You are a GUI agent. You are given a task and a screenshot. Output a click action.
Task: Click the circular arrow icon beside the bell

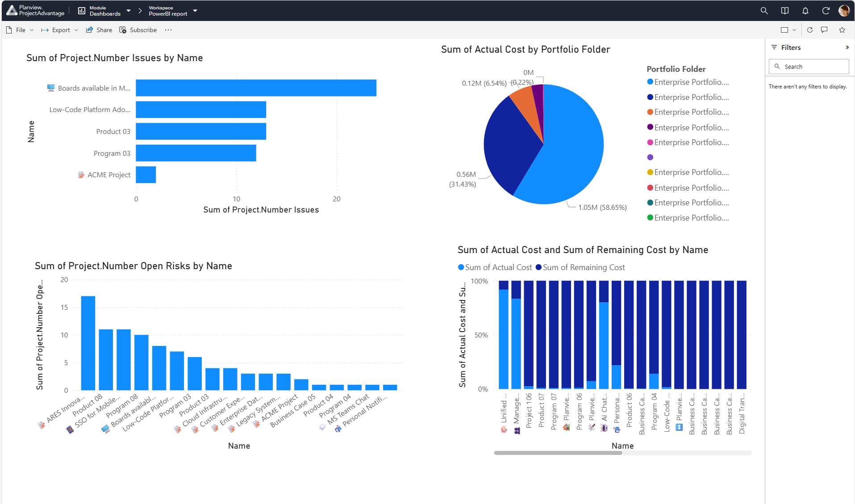(x=826, y=11)
